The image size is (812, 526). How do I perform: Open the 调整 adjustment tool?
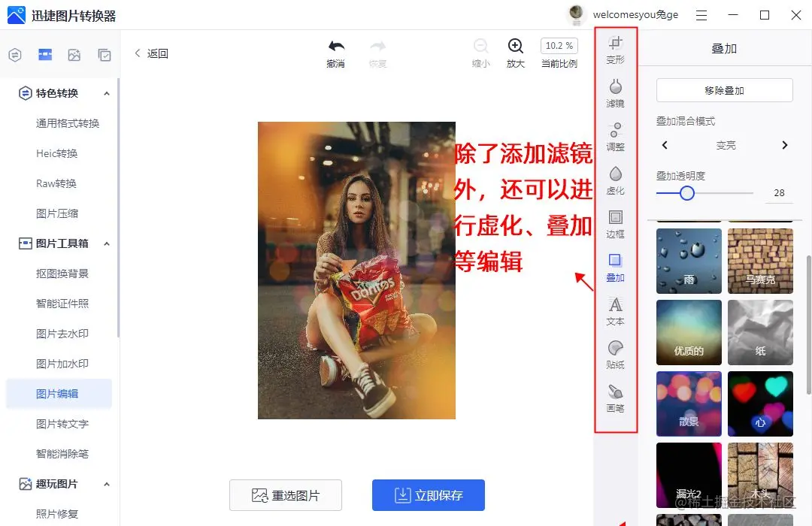coord(615,138)
